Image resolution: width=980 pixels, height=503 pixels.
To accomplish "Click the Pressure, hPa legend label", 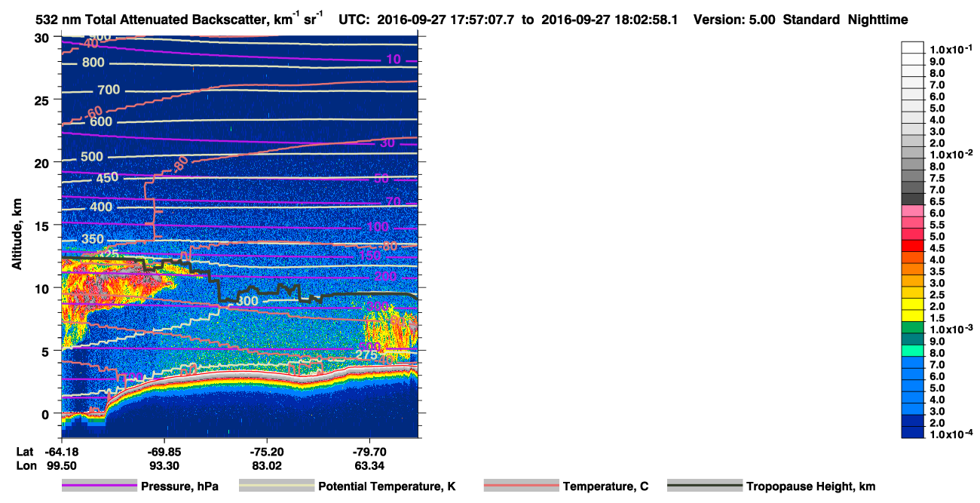I will tap(179, 486).
